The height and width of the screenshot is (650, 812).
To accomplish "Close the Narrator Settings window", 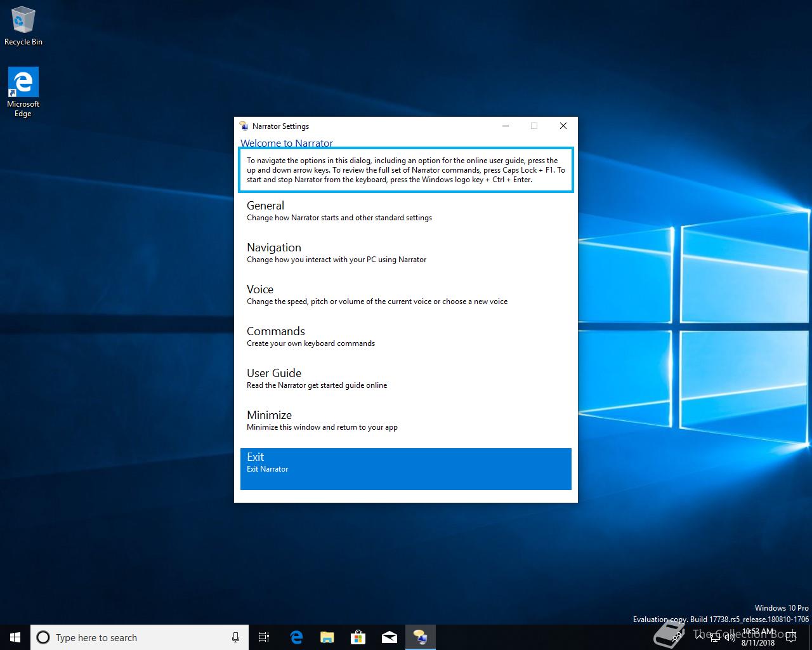I will (x=563, y=126).
